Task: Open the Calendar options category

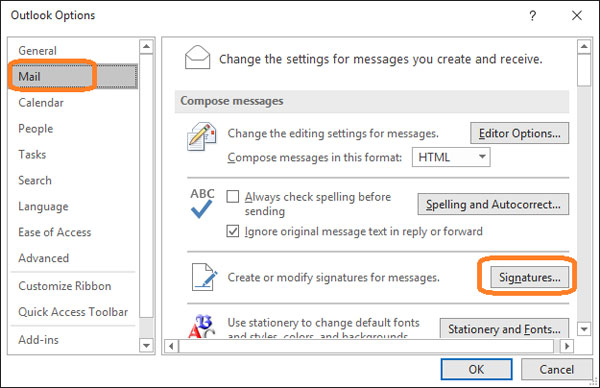Action: click(x=41, y=103)
